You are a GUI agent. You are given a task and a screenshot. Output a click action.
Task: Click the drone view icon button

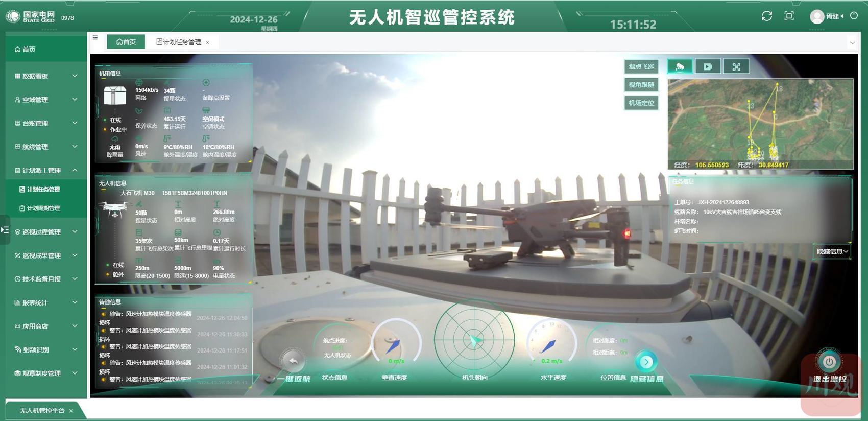tap(736, 66)
